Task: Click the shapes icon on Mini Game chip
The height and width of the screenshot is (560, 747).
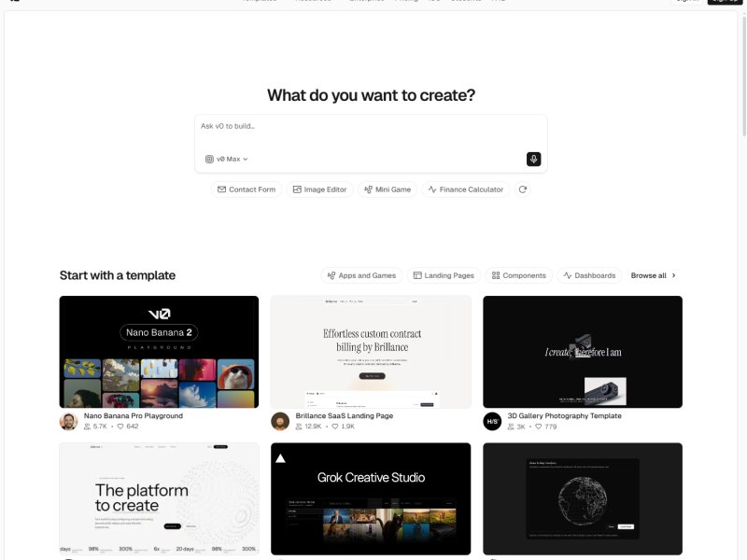Action: pos(368,189)
